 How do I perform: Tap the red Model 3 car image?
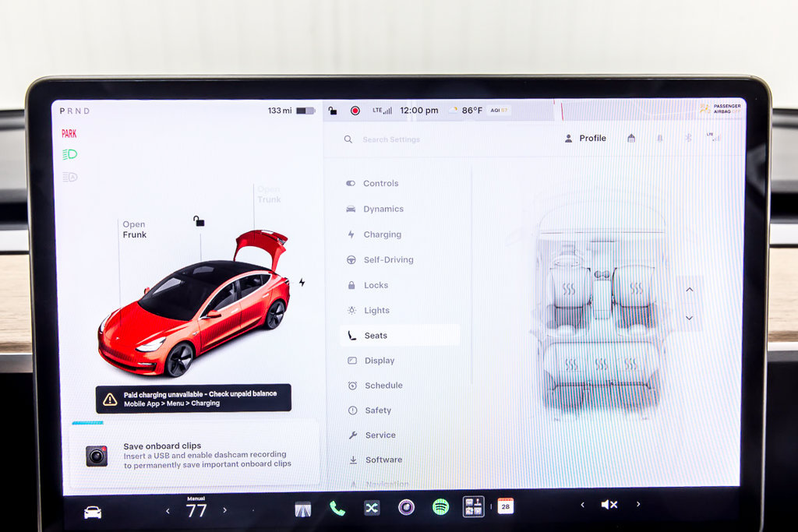[x=193, y=304]
